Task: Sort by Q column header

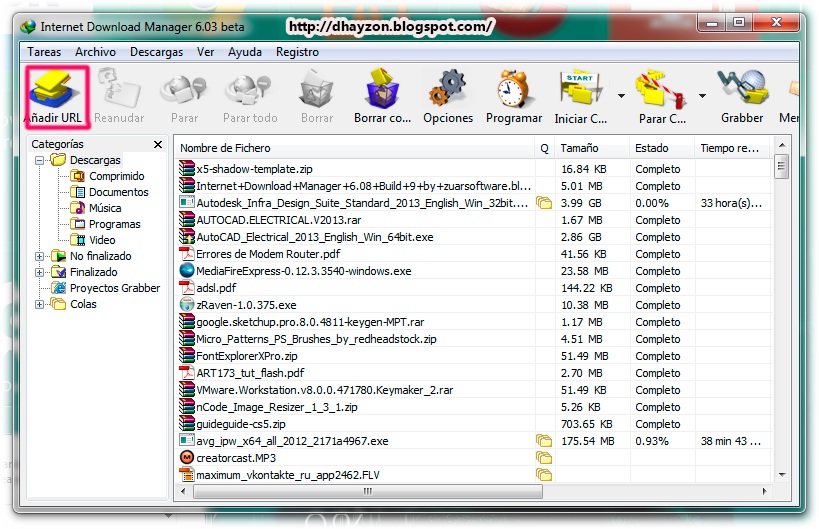Action: [x=544, y=148]
